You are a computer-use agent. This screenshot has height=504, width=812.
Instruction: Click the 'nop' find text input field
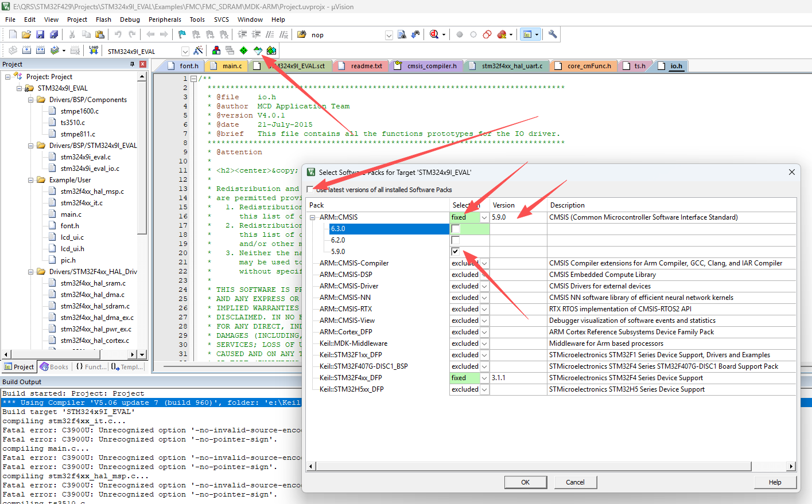(x=347, y=35)
